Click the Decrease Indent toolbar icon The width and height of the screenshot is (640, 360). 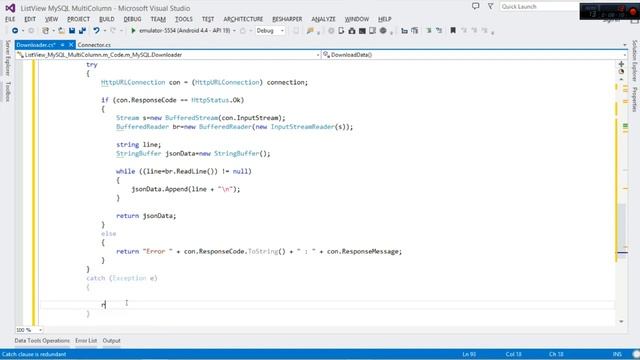click(x=404, y=31)
